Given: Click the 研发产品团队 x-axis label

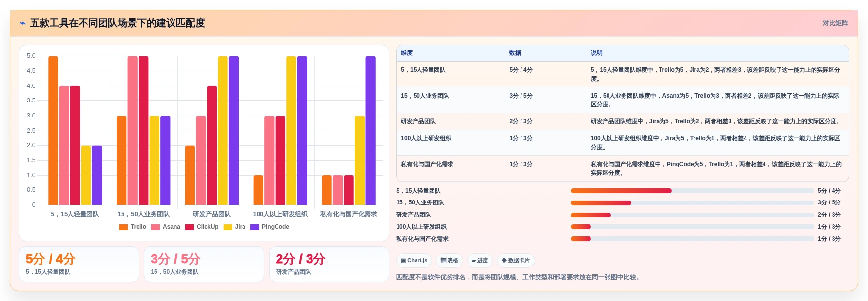Looking at the screenshot, I should [212, 214].
